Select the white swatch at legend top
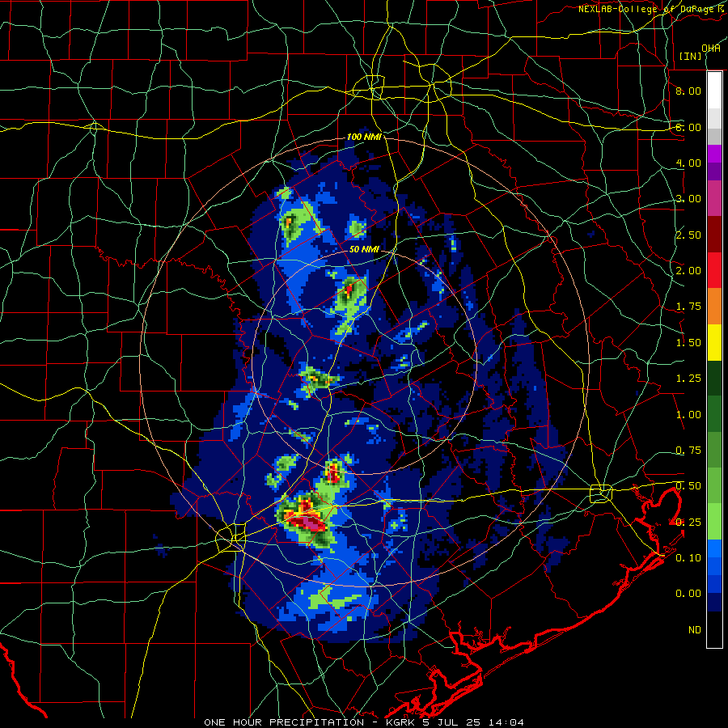The image size is (728, 728). click(714, 91)
